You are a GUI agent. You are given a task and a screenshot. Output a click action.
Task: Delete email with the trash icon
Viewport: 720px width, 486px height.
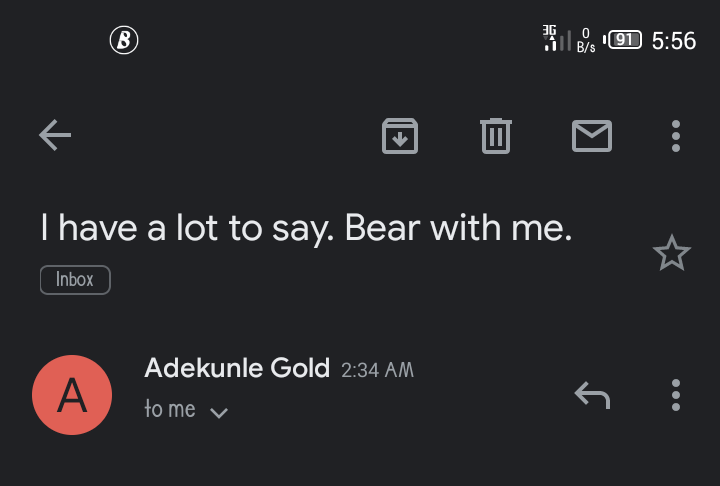496,135
